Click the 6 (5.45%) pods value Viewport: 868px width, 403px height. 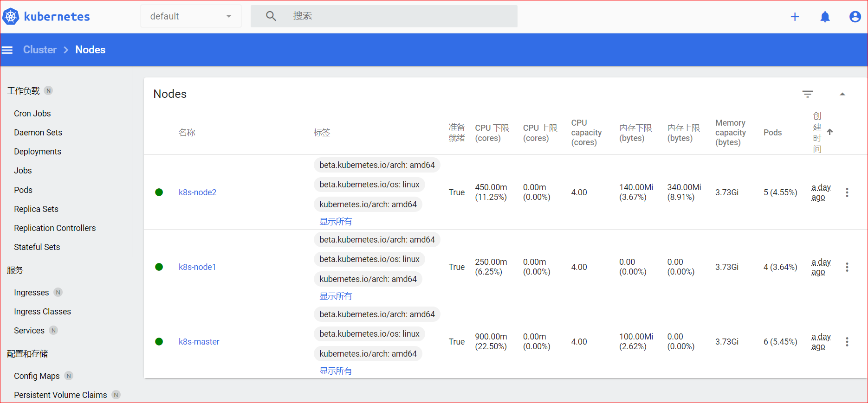[x=780, y=342]
